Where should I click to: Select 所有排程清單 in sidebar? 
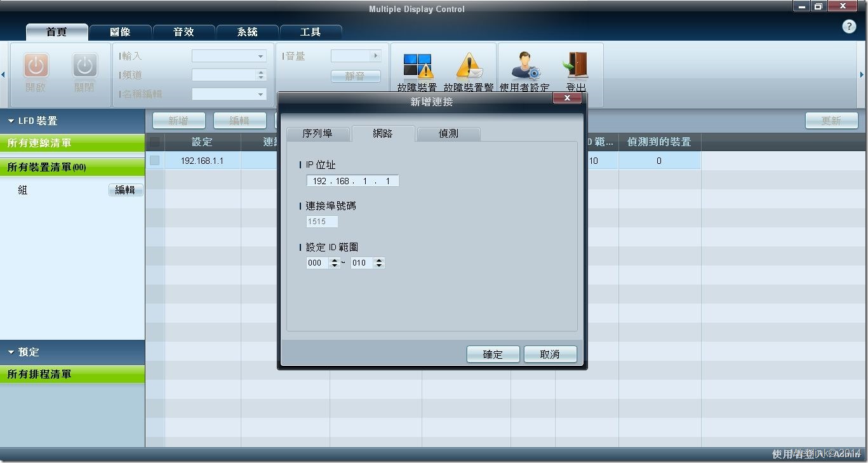72,374
